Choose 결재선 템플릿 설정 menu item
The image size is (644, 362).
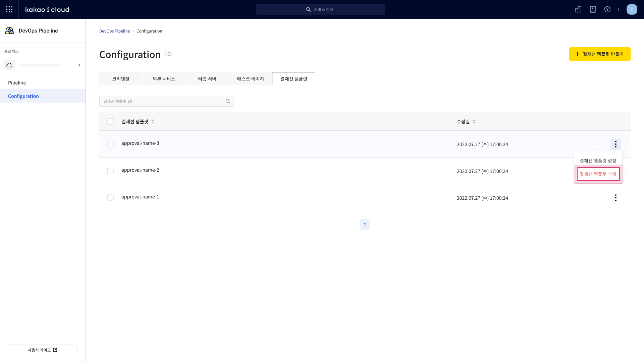pyautogui.click(x=598, y=161)
